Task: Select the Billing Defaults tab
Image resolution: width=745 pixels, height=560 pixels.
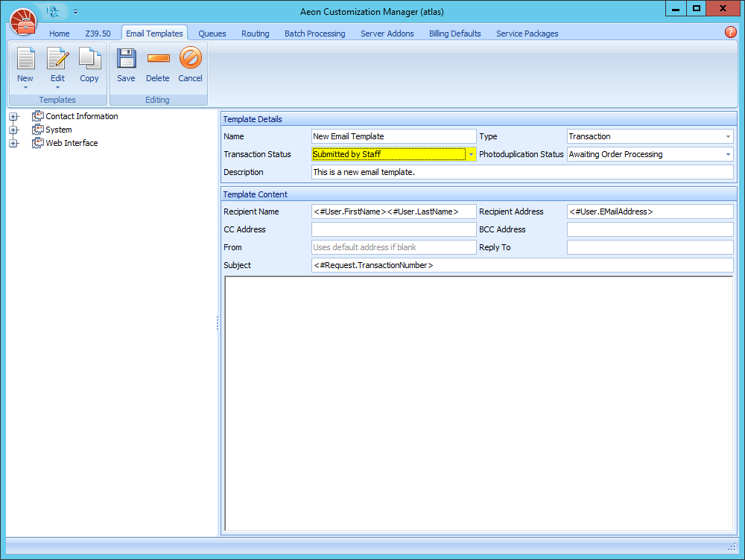Action: pyautogui.click(x=454, y=33)
